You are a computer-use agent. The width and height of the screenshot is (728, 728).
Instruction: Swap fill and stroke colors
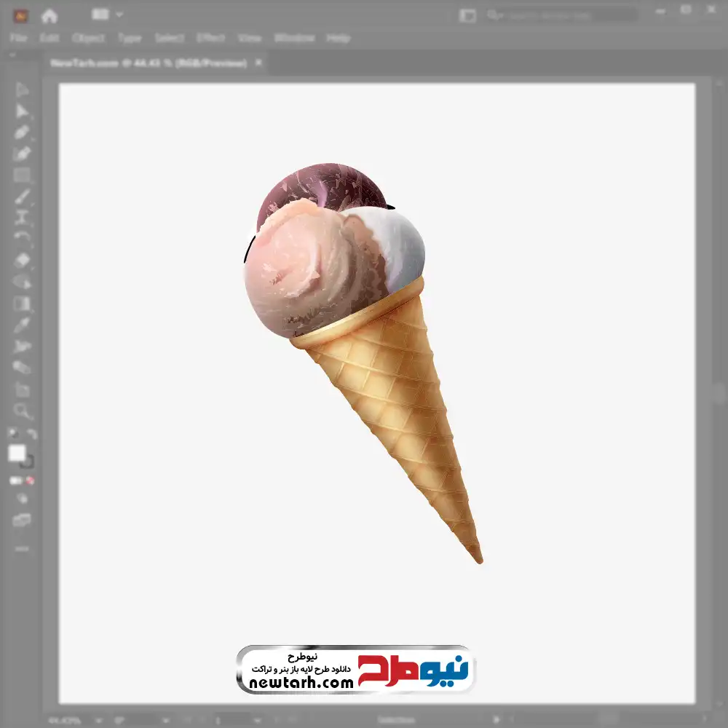coord(31,434)
